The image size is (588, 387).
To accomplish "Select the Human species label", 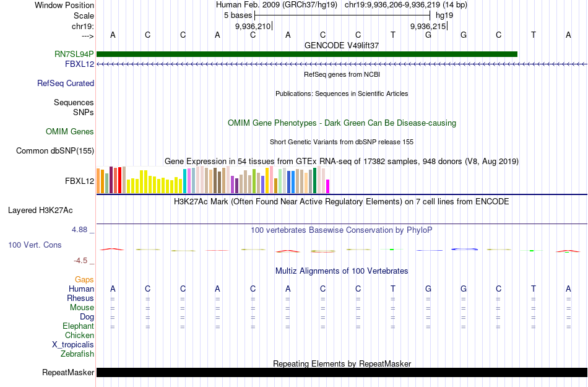I will coord(81,289).
